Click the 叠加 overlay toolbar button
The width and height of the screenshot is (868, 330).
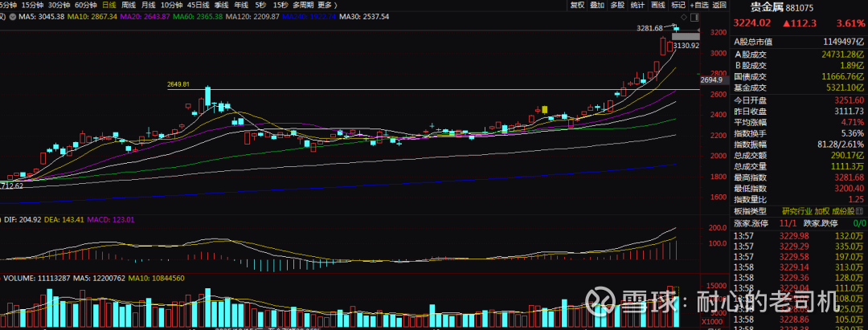(x=596, y=5)
